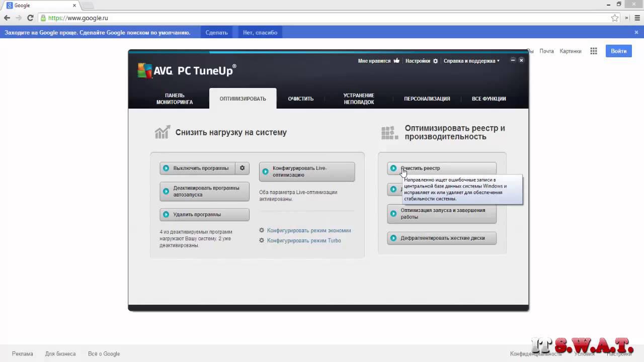Viewport: 644px width, 362px height.
Task: Click the play icon on Оптимизация запуска
Action: tap(393, 214)
